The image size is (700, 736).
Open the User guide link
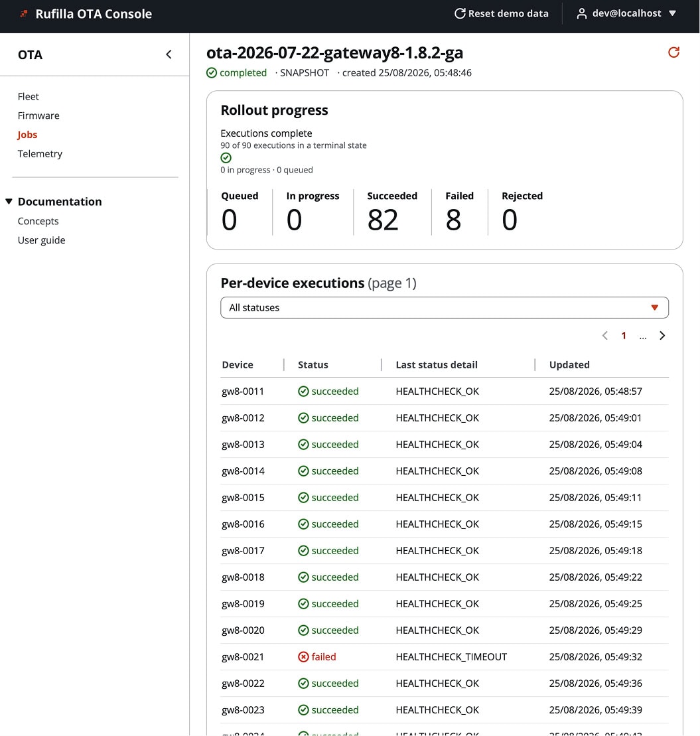tap(41, 240)
